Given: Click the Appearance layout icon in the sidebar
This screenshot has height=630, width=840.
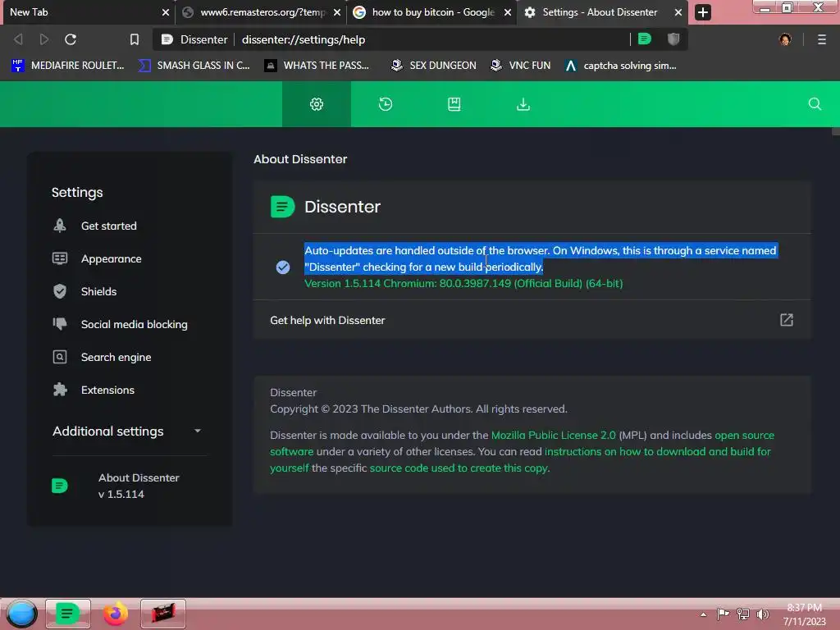Looking at the screenshot, I should click(59, 258).
